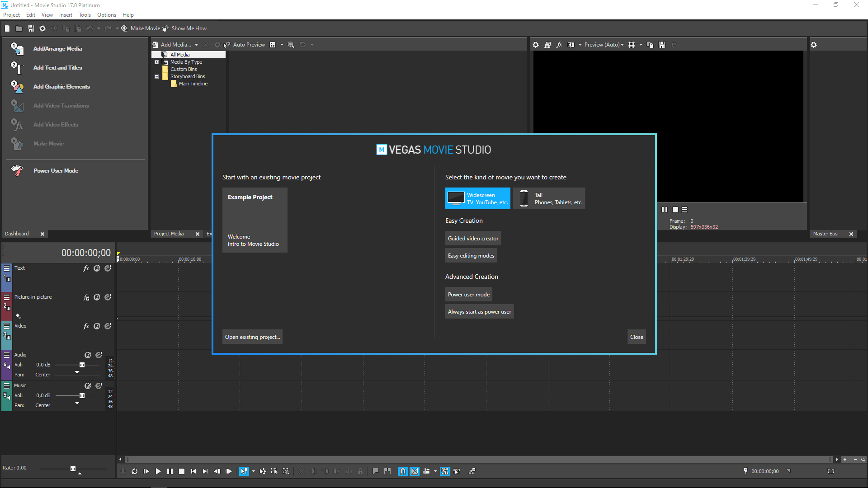Collapse the Storyboard Bins tree node
Image resolution: width=868 pixels, height=488 pixels.
157,76
